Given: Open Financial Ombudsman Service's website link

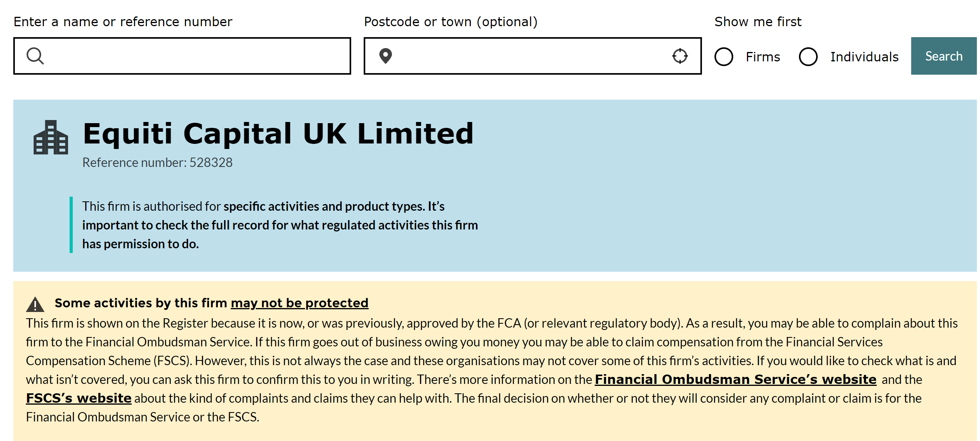Looking at the screenshot, I should (736, 379).
